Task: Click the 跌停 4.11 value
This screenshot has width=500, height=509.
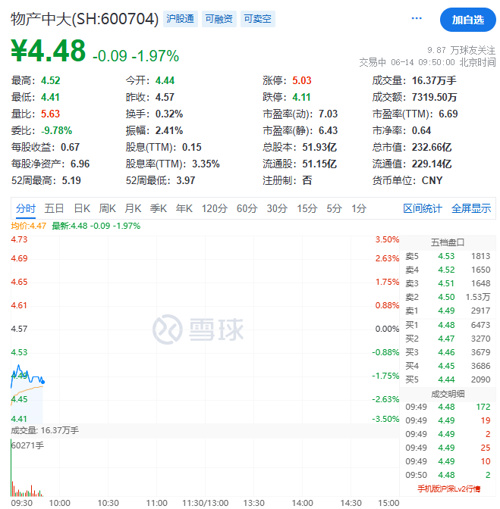Action: click(x=301, y=97)
